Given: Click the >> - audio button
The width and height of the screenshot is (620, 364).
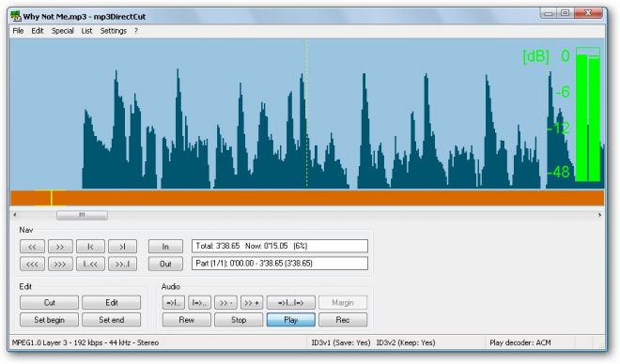Looking at the screenshot, I should (225, 302).
